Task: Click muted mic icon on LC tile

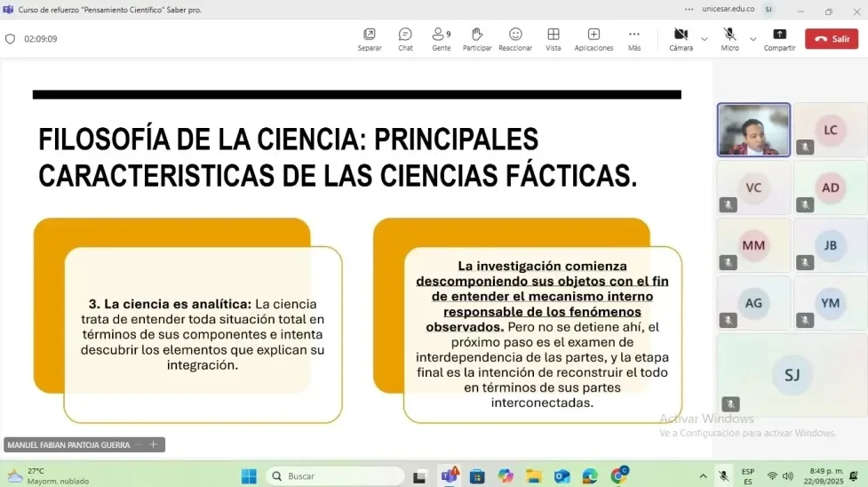Action: click(805, 147)
